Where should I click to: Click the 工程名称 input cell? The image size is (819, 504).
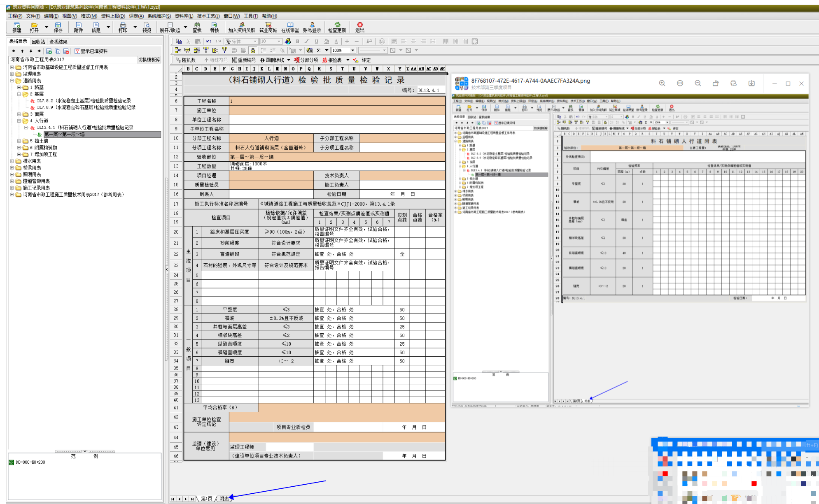click(337, 101)
